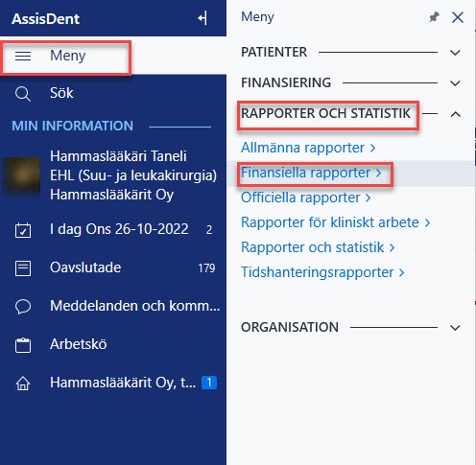Screen dimensions: 476x465
Task: Click the user profile photo thumbnail
Action: click(22, 174)
